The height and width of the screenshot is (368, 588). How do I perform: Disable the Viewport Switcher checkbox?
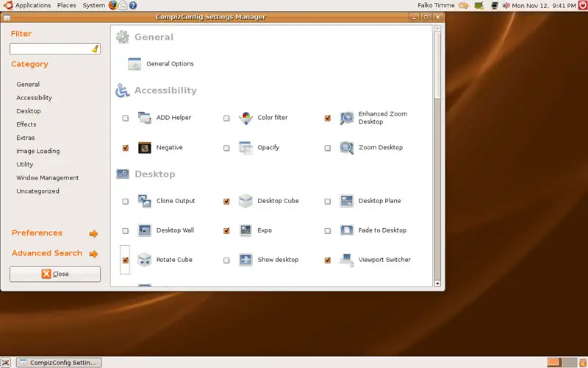(x=327, y=261)
